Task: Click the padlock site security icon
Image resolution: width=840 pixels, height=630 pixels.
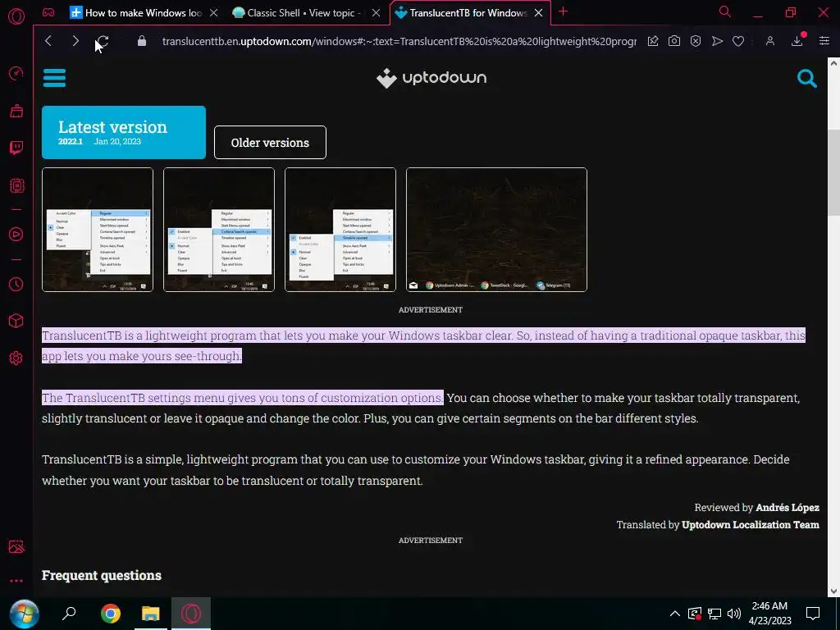Action: 141,41
